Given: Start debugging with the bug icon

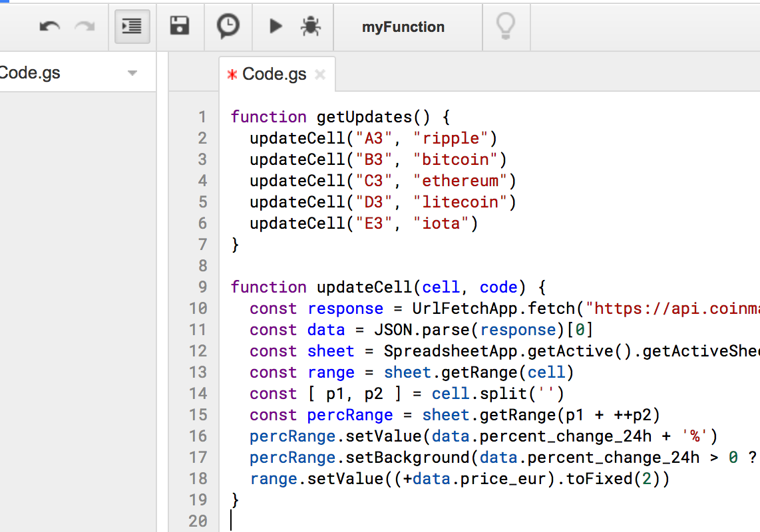Looking at the screenshot, I should coord(310,27).
